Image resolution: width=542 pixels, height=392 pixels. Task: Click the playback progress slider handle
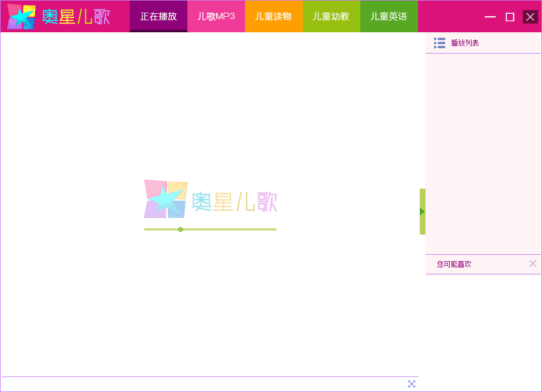click(x=180, y=229)
